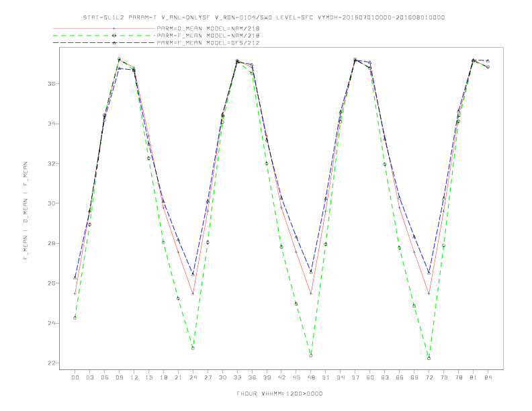
Task: Click x-axis tick label 54
Action: (341, 377)
